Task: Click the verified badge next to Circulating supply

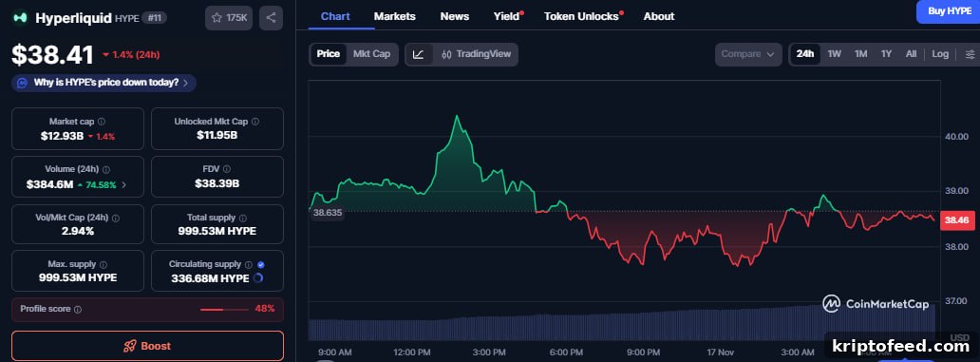Action: click(260, 265)
